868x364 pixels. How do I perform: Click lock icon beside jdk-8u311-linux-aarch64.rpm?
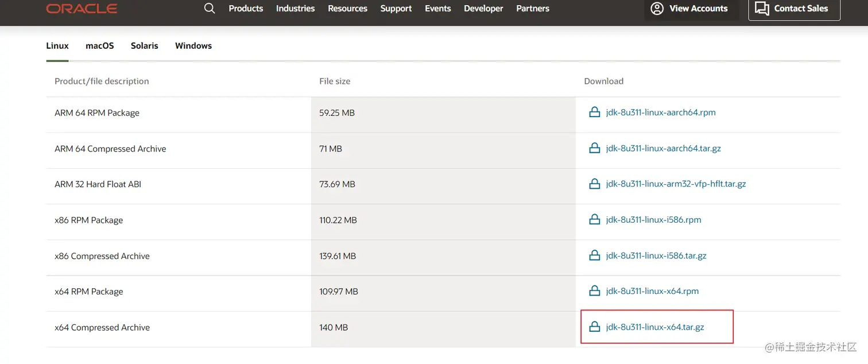coord(595,113)
